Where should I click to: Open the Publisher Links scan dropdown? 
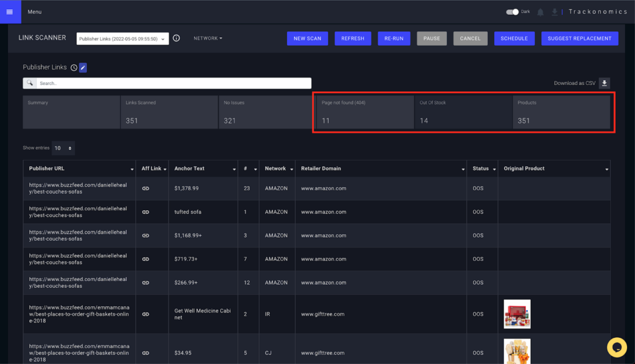tap(123, 38)
